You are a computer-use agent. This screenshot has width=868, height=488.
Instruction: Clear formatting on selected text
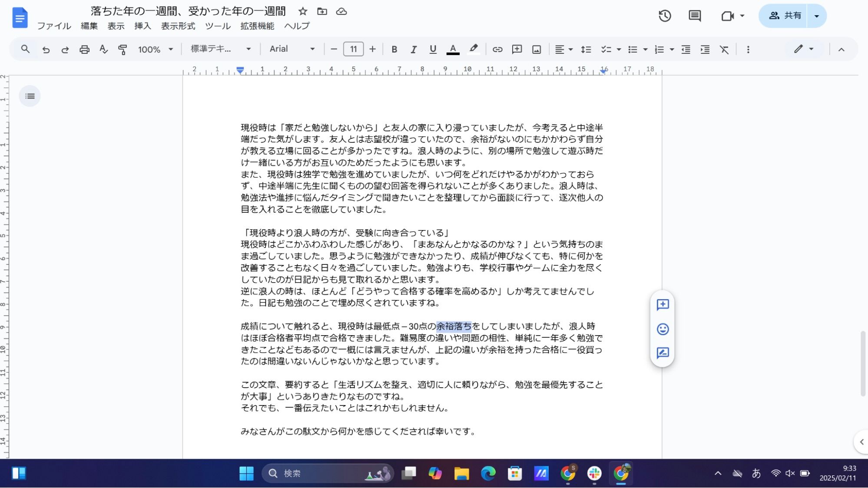[x=724, y=49]
